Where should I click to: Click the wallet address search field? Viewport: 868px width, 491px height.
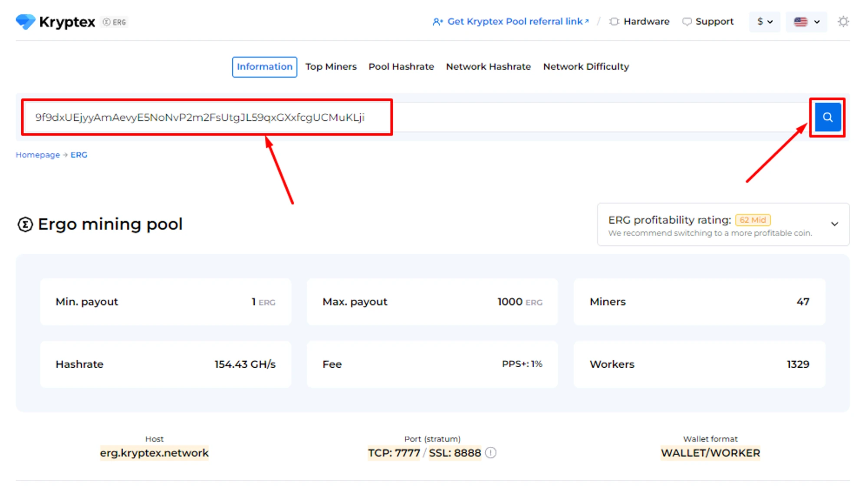[200, 117]
